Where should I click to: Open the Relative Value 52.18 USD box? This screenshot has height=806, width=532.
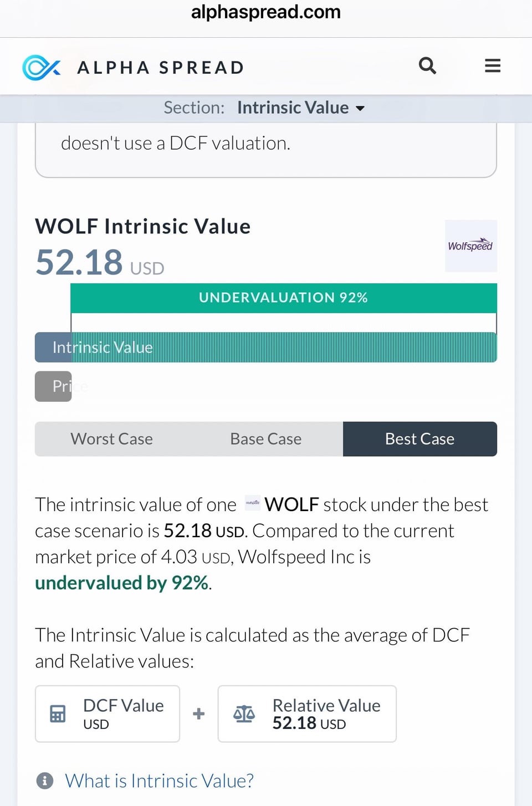pyautogui.click(x=307, y=713)
